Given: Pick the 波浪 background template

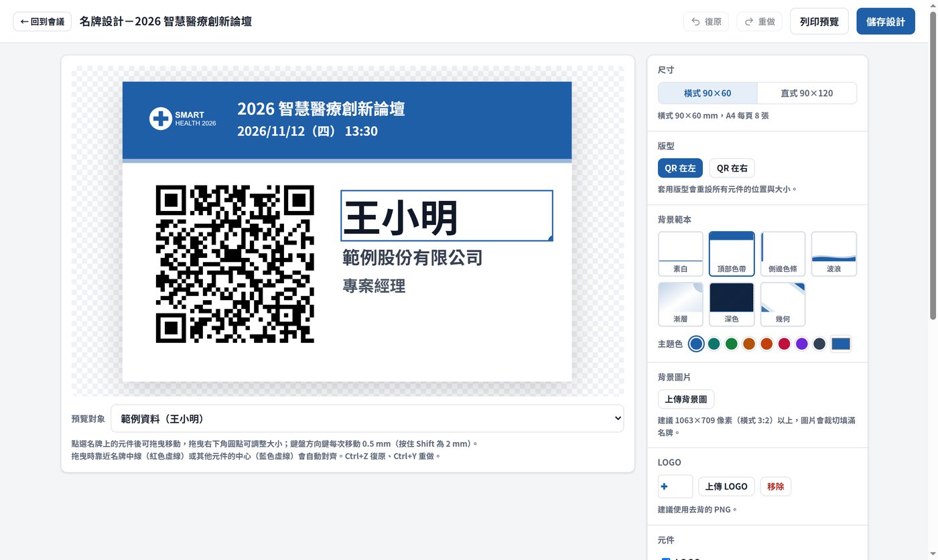Looking at the screenshot, I should [834, 254].
